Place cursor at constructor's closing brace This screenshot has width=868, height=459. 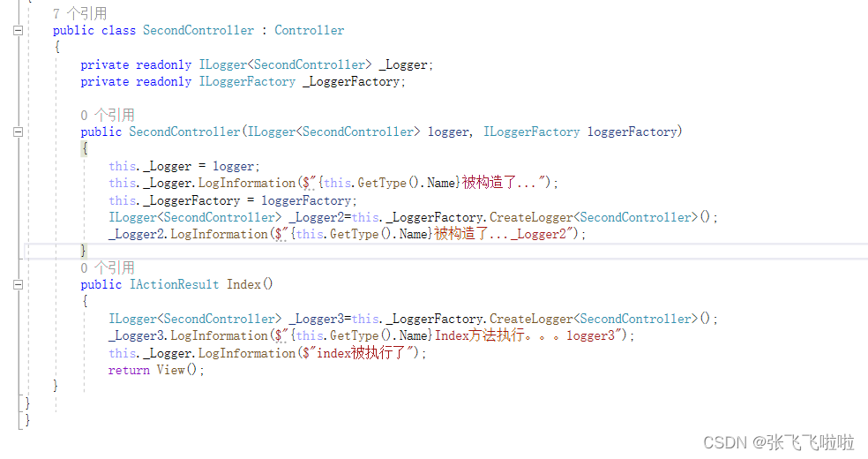[x=84, y=251]
